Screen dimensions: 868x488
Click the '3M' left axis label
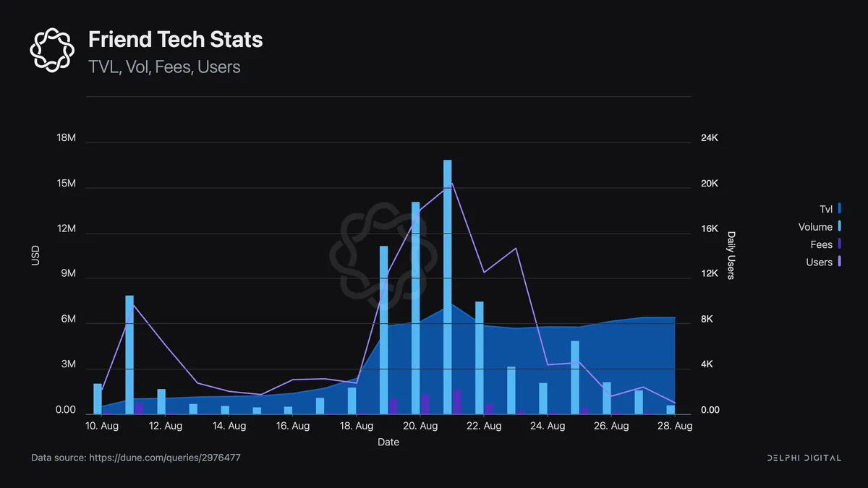tap(69, 364)
